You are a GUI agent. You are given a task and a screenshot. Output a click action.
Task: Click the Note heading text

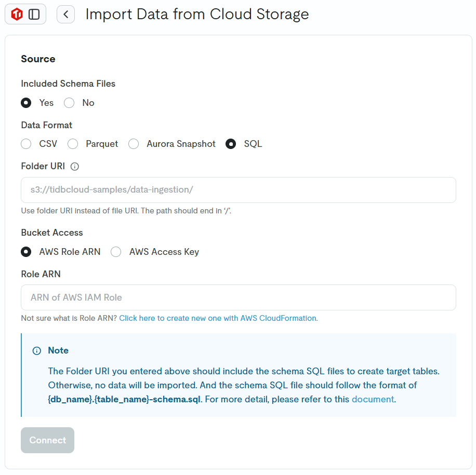58,350
